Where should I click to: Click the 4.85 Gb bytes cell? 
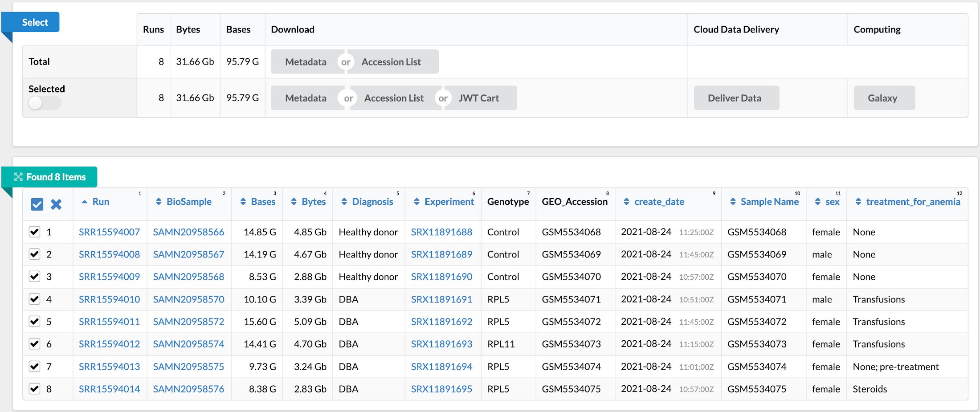[x=310, y=232]
